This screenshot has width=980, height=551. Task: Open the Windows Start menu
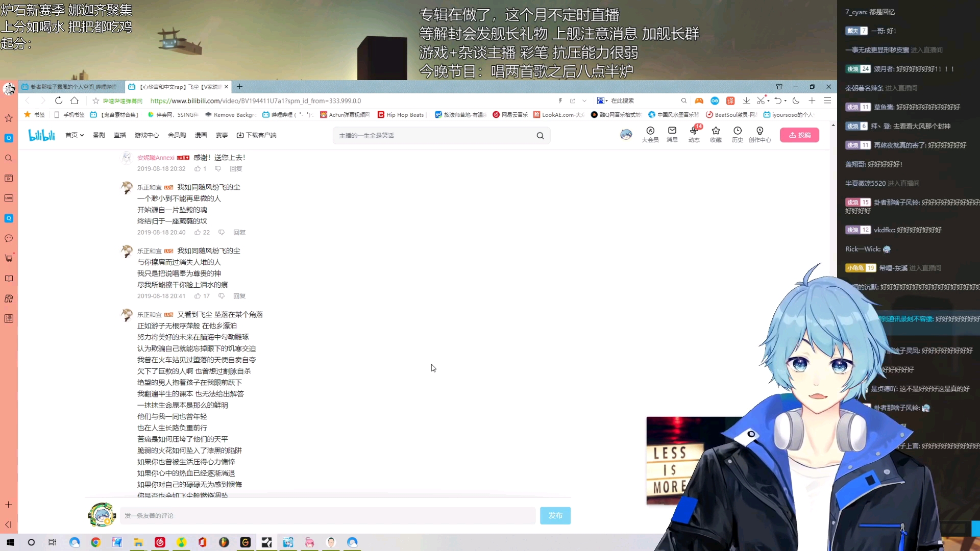pos(10,542)
